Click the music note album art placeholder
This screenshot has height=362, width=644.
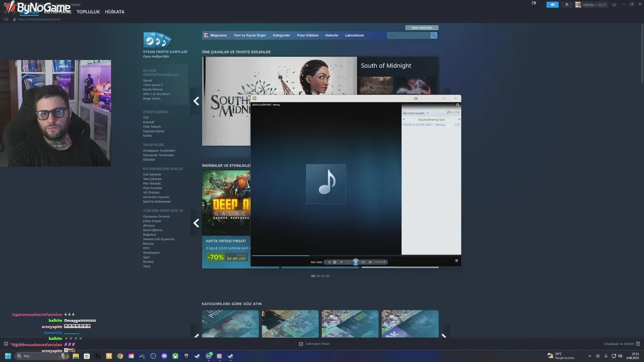(x=326, y=184)
